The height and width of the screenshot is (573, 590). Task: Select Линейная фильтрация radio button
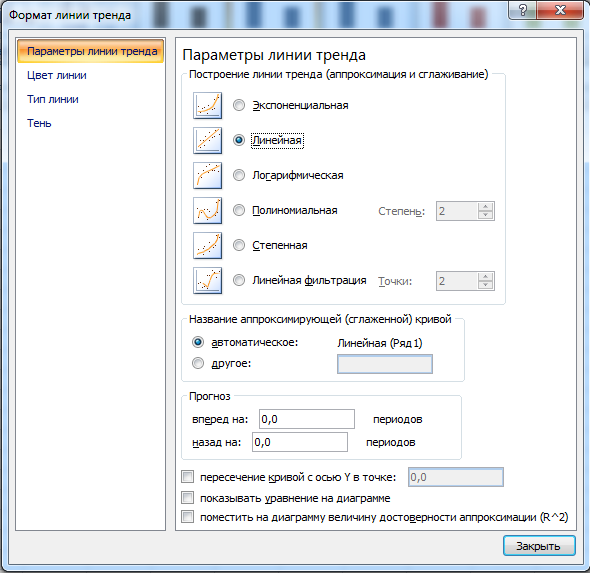pos(239,280)
